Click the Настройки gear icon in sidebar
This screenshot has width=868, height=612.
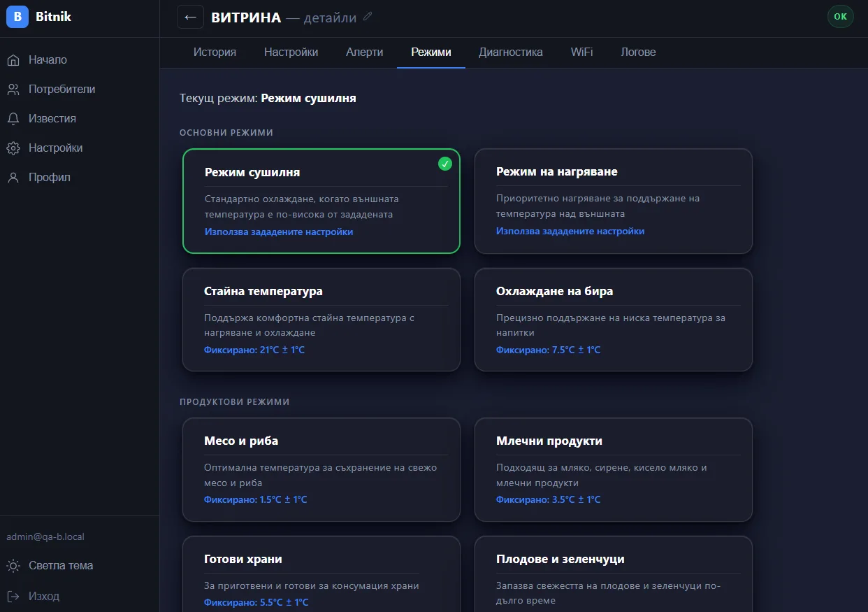[x=13, y=148]
